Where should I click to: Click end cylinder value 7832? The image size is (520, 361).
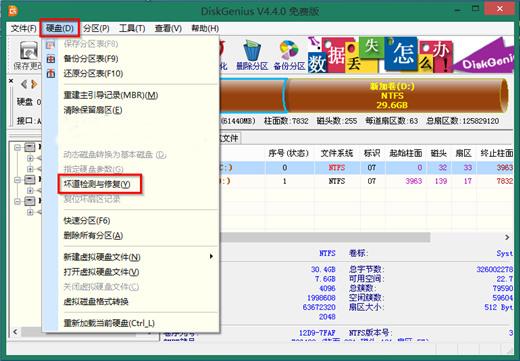click(x=505, y=181)
